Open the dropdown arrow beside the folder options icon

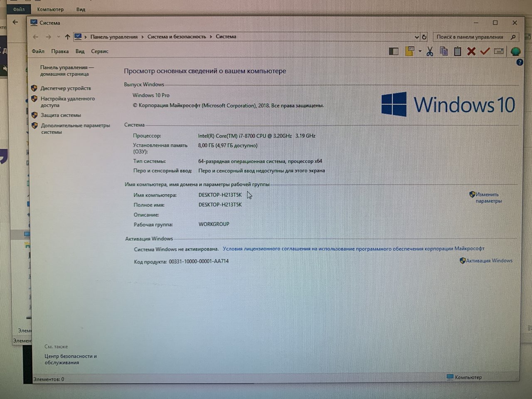[x=420, y=52]
